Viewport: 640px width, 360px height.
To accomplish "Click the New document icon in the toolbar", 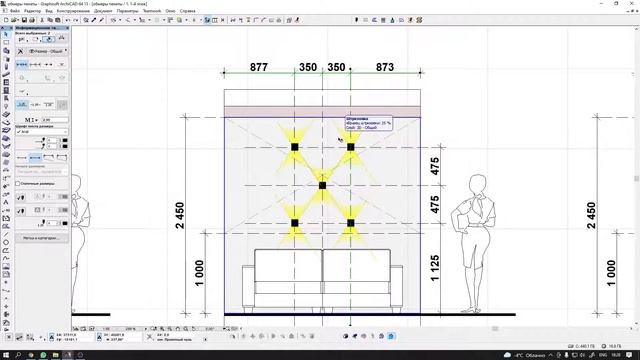I will pos(6,20).
